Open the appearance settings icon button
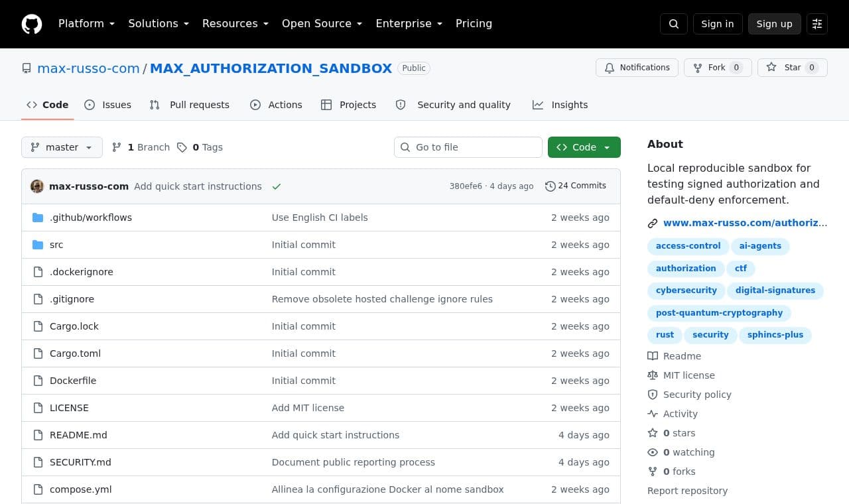Image resolution: width=849 pixels, height=504 pixels. (817, 24)
